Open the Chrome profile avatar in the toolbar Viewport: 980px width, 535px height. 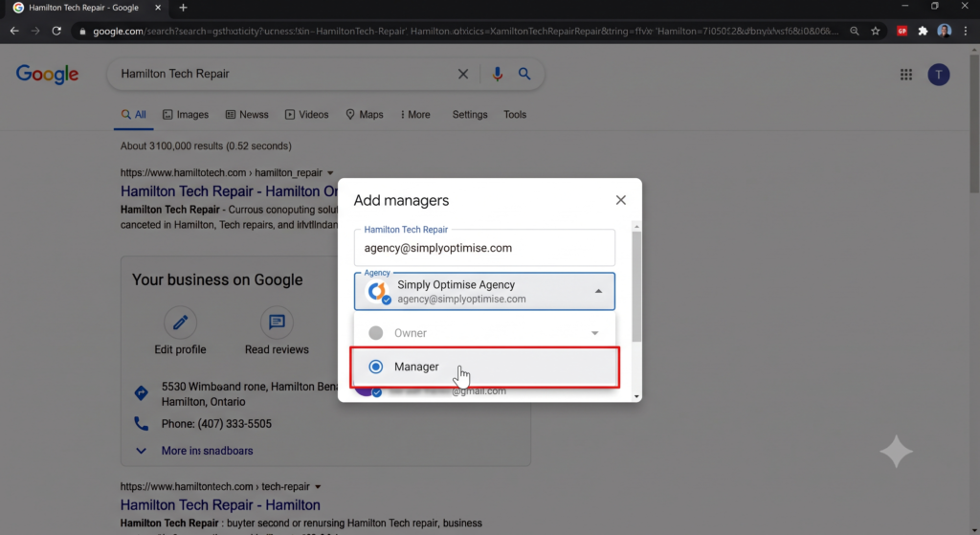(x=945, y=31)
